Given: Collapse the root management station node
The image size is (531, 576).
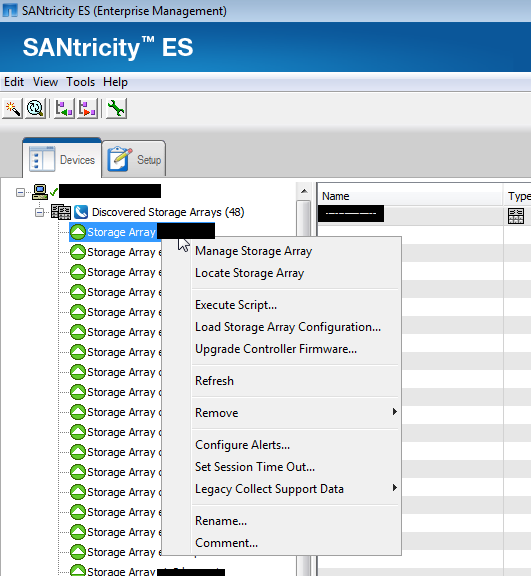Looking at the screenshot, I should (x=21, y=192).
